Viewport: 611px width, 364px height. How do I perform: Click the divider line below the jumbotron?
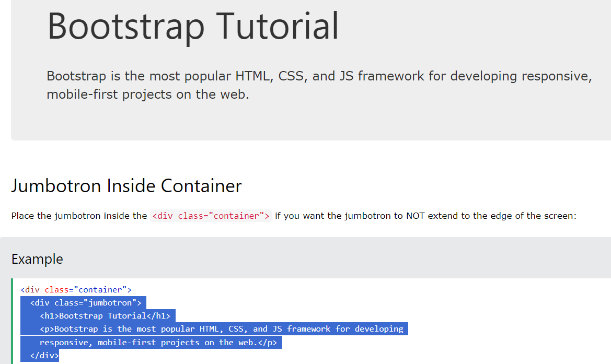[305, 158]
